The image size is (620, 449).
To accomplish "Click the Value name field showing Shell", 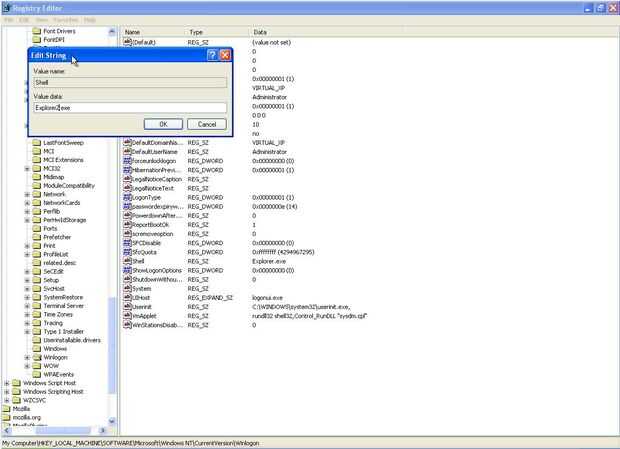I will [130, 82].
